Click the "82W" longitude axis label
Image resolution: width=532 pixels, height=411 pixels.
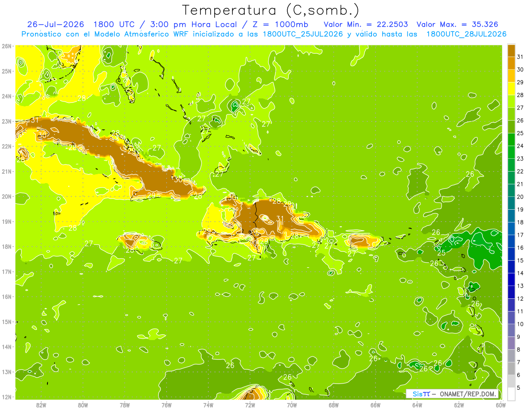pos(41,405)
